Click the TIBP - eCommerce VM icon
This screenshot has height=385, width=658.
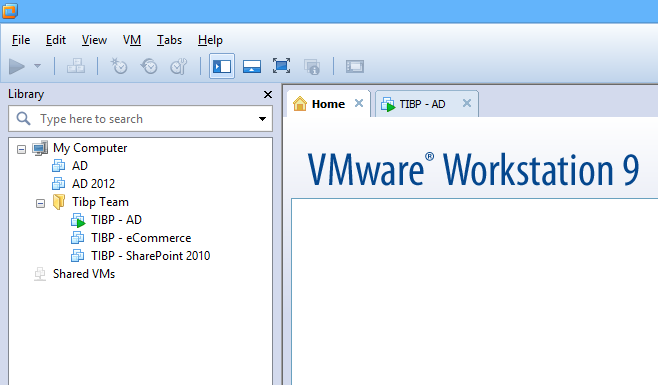[78, 238]
